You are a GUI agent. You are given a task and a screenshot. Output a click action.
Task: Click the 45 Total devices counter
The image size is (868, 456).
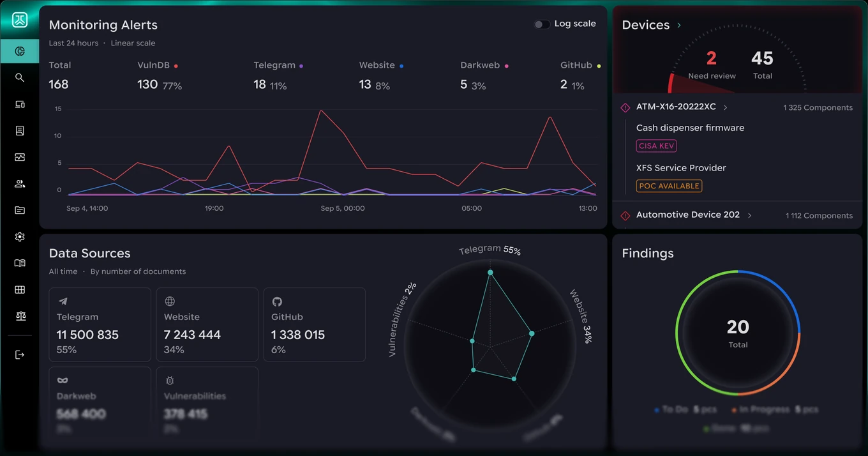click(x=762, y=65)
